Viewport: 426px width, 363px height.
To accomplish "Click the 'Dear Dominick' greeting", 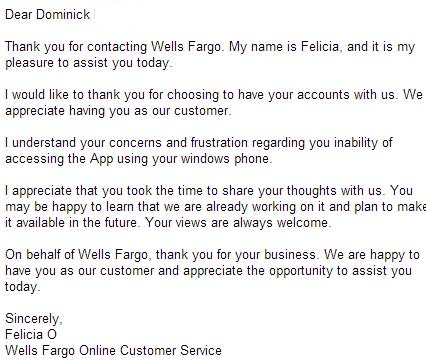I will (48, 14).
